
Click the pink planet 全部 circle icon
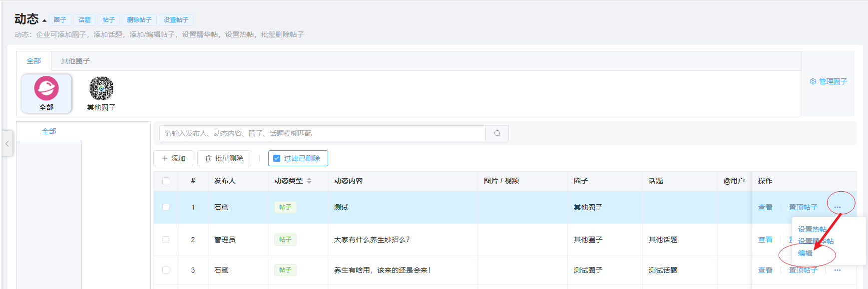point(46,89)
